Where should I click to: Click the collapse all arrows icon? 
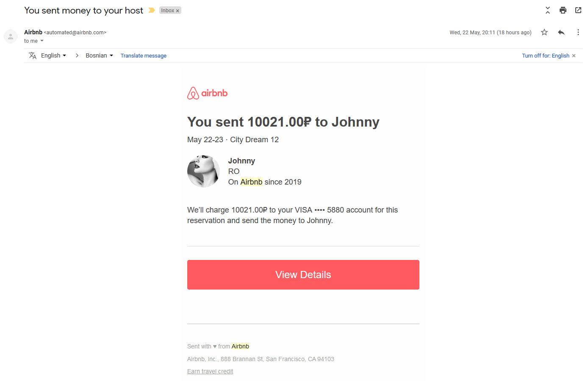pyautogui.click(x=548, y=10)
